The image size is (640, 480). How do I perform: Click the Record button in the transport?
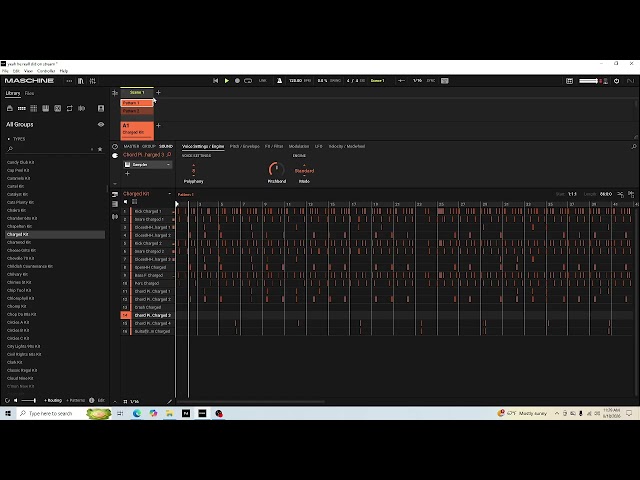point(237,81)
